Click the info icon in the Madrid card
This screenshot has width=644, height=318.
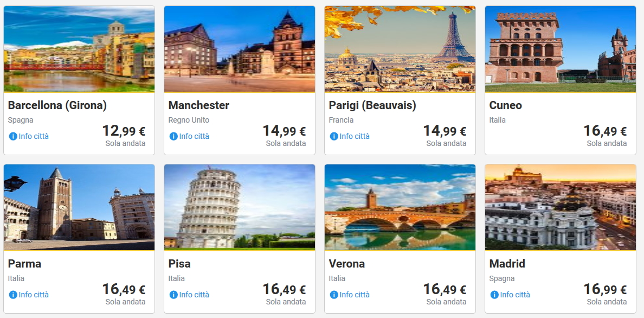coord(494,295)
